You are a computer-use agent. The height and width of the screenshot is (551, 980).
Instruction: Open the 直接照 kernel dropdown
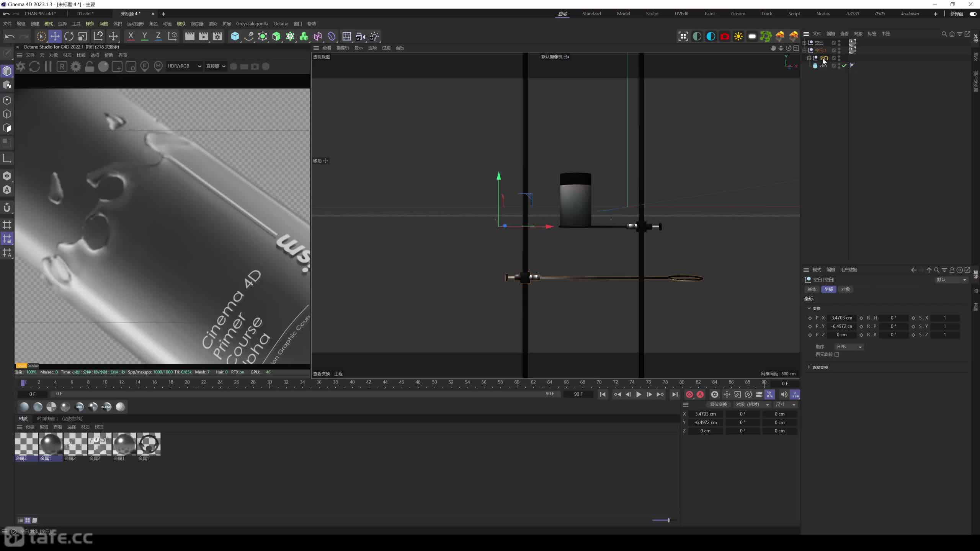pyautogui.click(x=216, y=66)
